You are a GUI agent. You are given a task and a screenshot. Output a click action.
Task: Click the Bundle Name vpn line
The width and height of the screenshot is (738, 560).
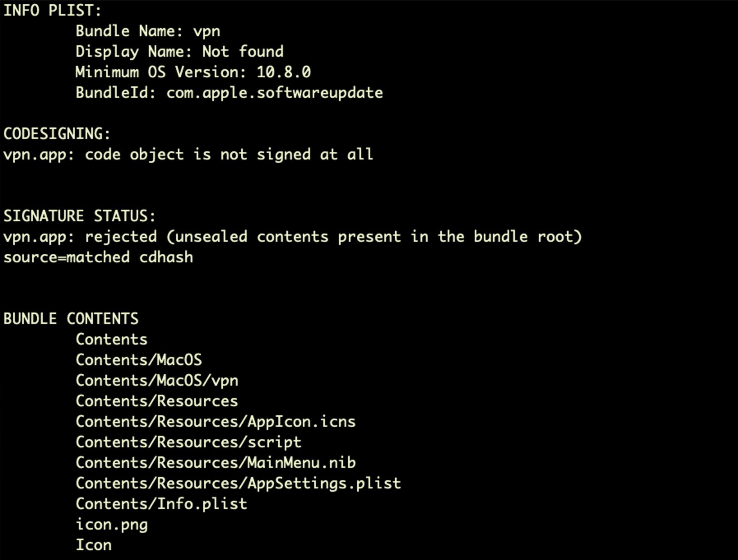pos(148,31)
